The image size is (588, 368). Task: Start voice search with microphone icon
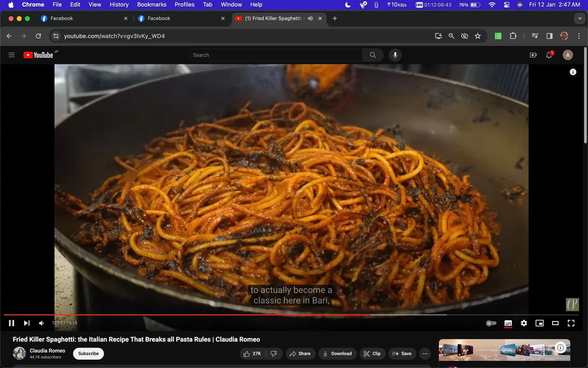395,55
